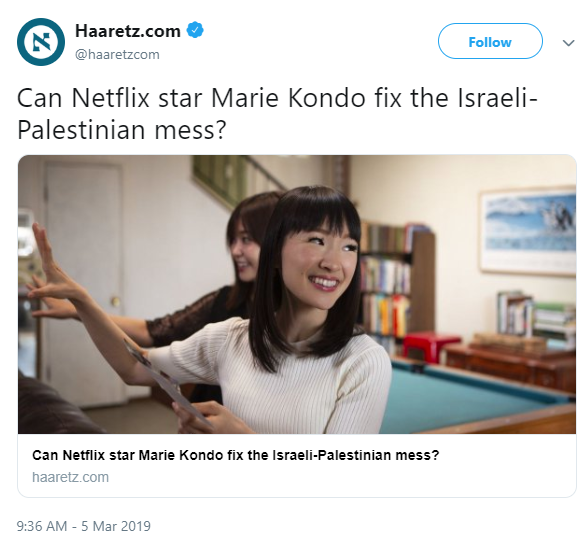Click the word 'Netflix' in tweet text
Viewport: 587px width, 539px height.
pos(110,98)
